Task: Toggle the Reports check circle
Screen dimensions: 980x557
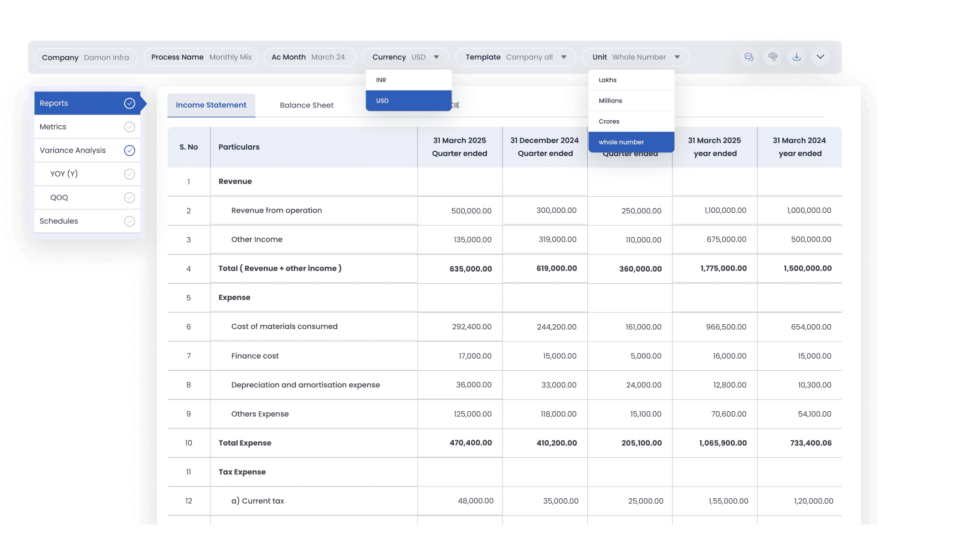Action: click(x=130, y=103)
